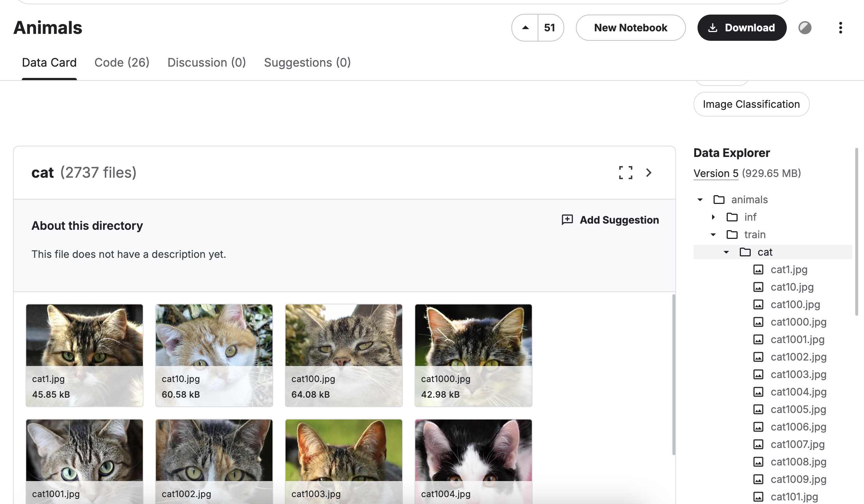The height and width of the screenshot is (504, 864).
Task: Click the Data Explorer vertical scrollbar
Action: point(856,232)
